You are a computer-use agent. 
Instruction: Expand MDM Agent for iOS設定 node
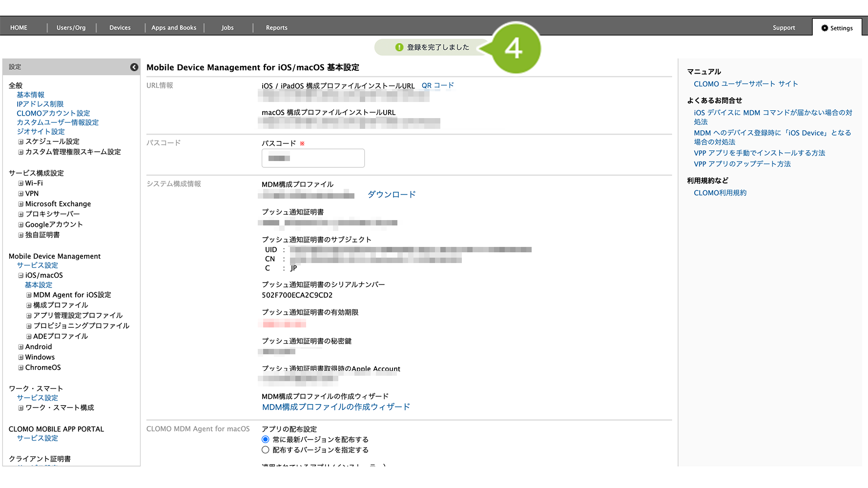pyautogui.click(x=29, y=295)
